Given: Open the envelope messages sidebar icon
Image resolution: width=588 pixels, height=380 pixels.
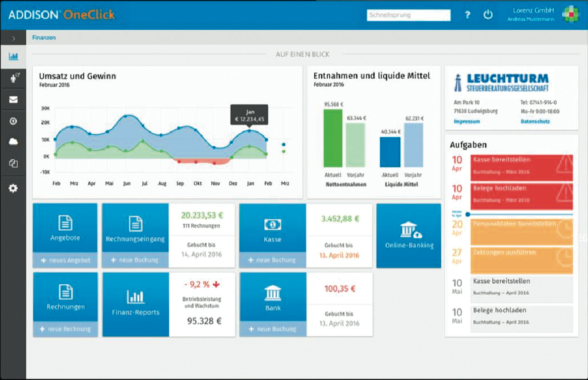Looking at the screenshot, I should coord(13,100).
